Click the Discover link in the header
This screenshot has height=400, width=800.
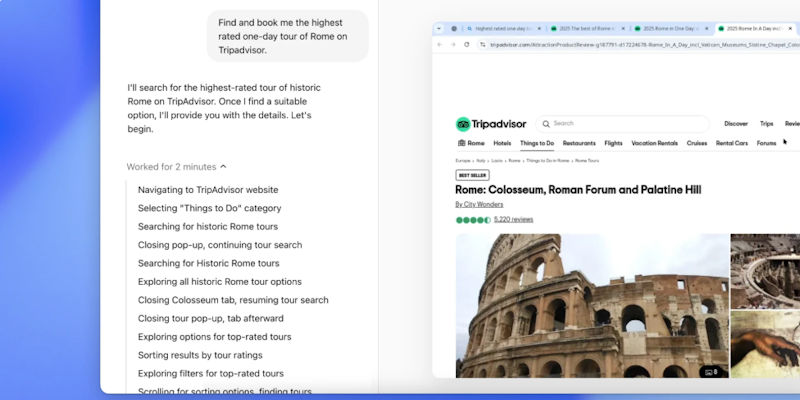coord(736,124)
